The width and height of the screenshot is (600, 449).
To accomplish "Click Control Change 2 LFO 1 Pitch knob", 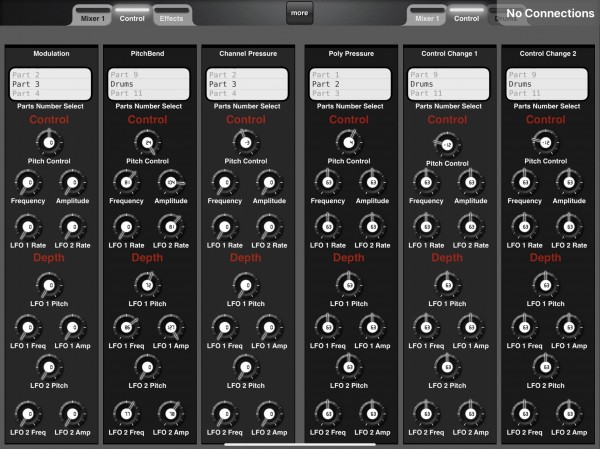I will click(x=545, y=285).
